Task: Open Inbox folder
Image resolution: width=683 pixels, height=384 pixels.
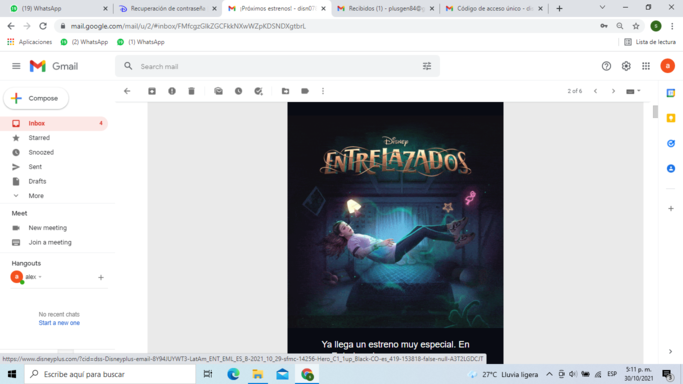Action: 54,123
